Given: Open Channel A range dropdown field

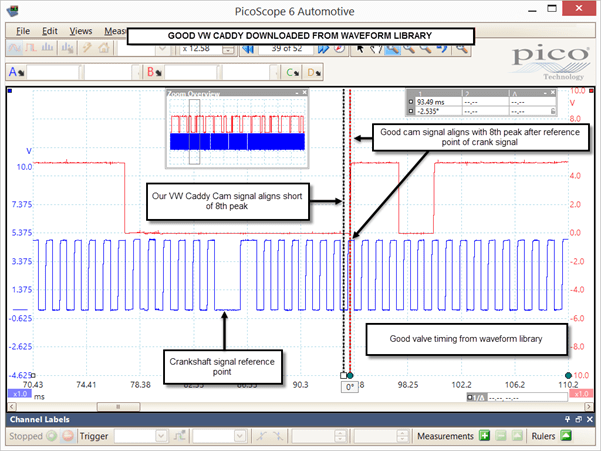Looking at the screenshot, I should tap(54, 72).
